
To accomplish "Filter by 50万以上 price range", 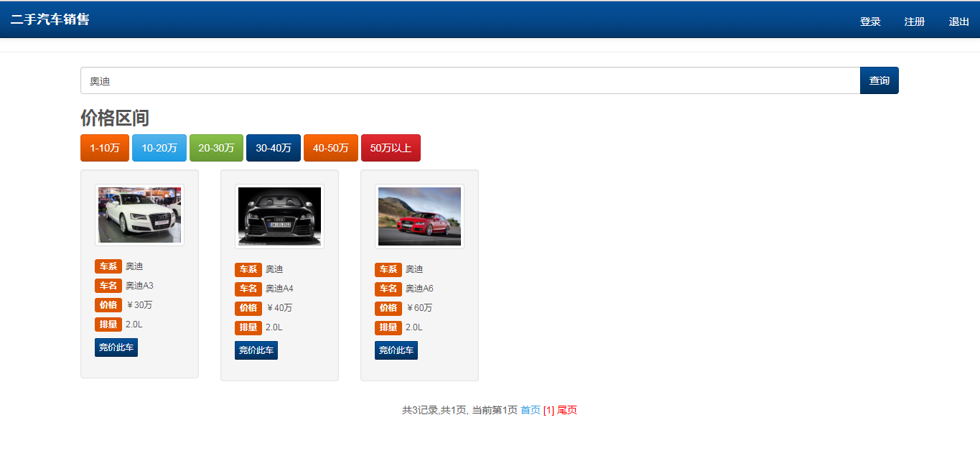I will click(x=391, y=148).
